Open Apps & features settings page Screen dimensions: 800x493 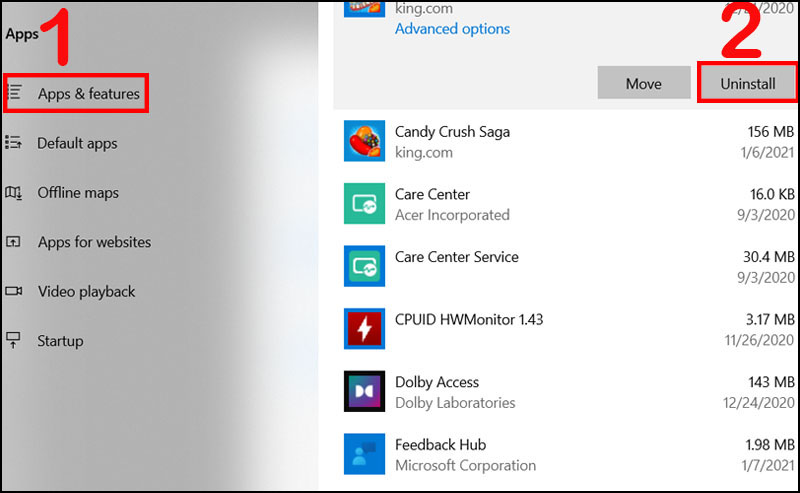point(77,93)
